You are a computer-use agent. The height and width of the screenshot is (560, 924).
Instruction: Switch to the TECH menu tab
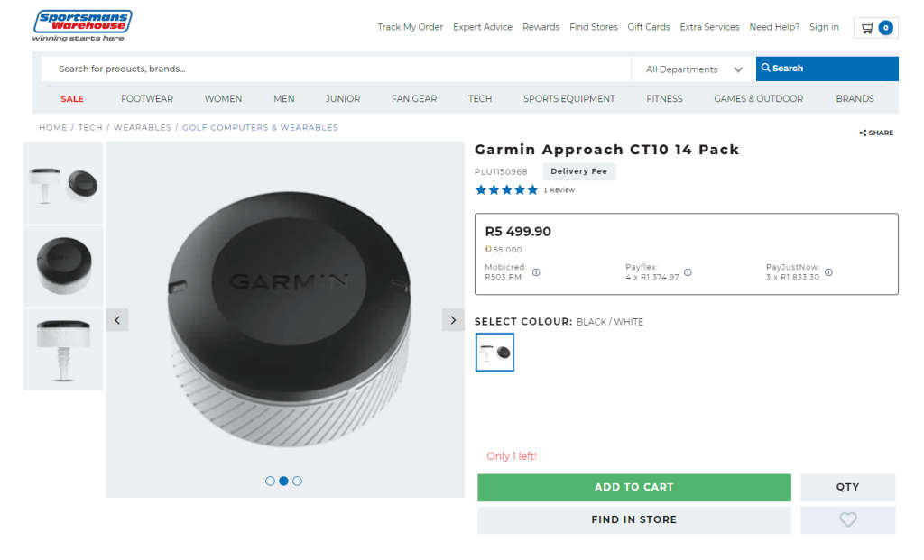point(479,98)
